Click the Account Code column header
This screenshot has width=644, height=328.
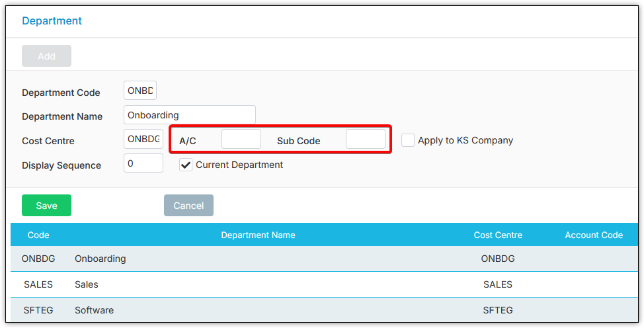coord(594,235)
